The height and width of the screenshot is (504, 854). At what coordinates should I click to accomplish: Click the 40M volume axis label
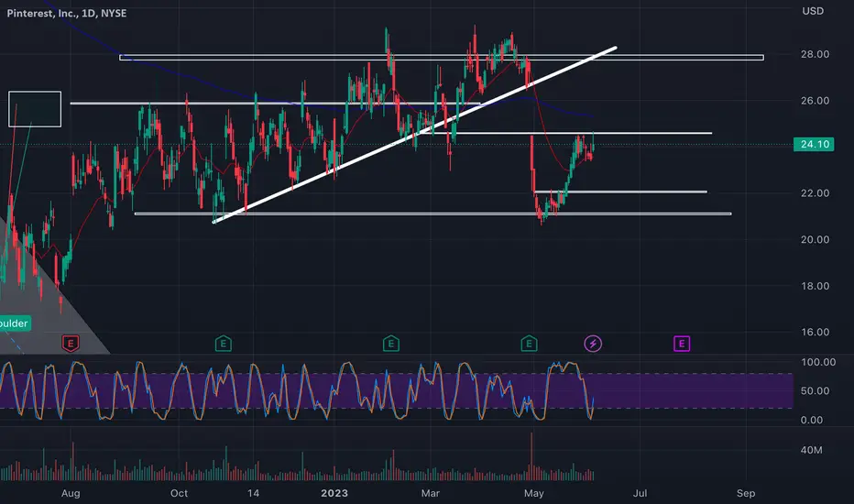(811, 450)
